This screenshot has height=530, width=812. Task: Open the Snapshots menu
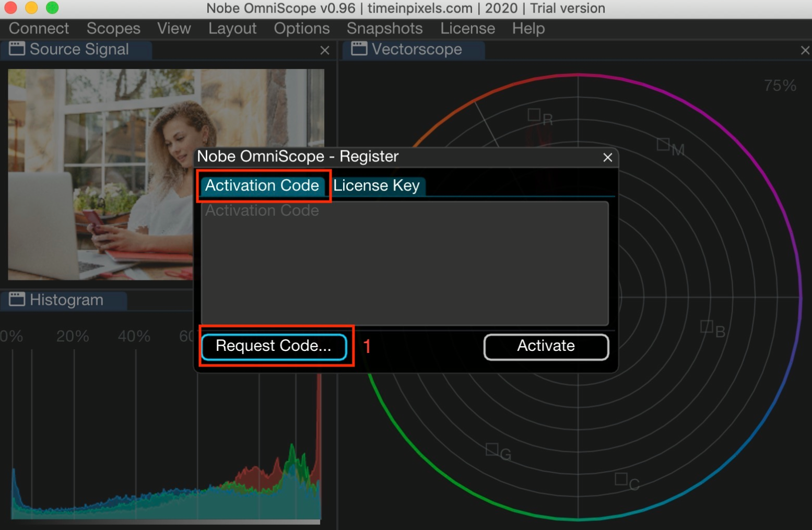tap(384, 28)
